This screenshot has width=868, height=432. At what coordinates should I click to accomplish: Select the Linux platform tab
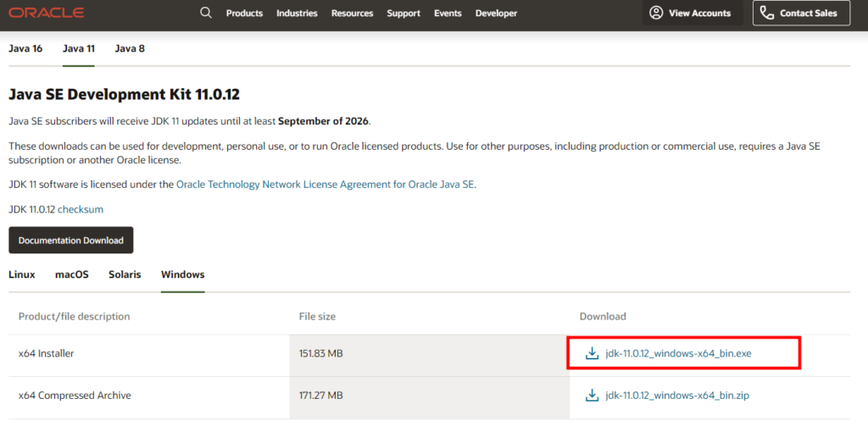pos(22,274)
